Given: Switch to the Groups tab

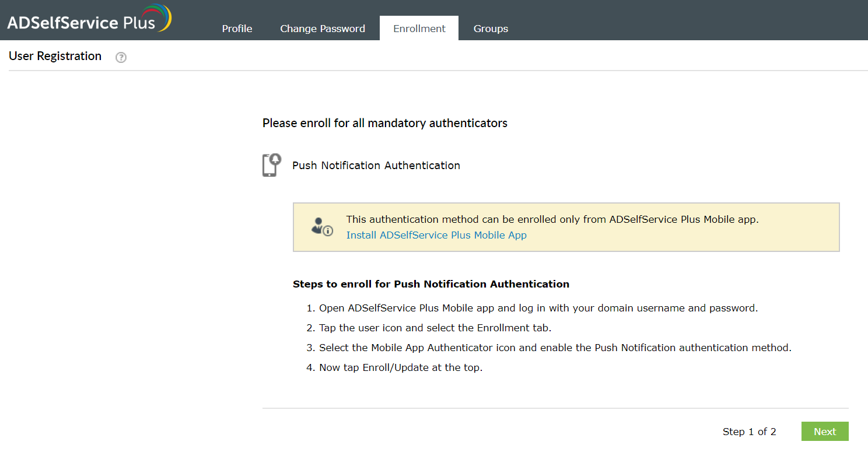Looking at the screenshot, I should [491, 28].
